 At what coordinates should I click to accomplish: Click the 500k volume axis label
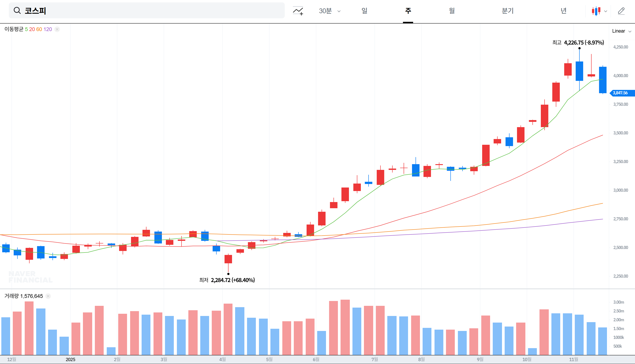click(618, 346)
